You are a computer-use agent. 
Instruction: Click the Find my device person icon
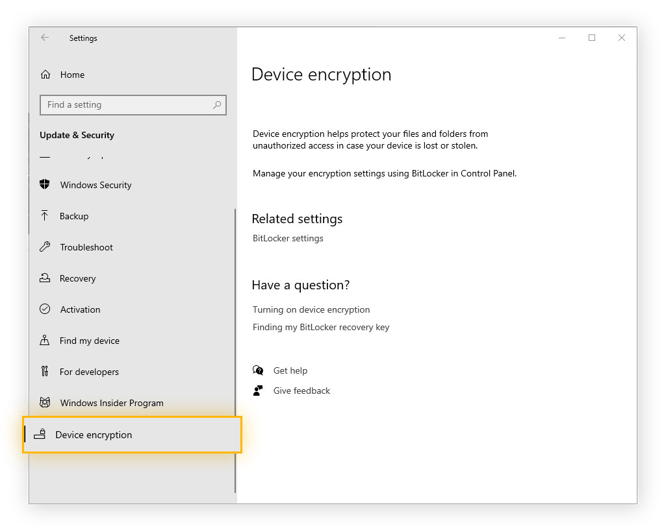click(x=44, y=340)
